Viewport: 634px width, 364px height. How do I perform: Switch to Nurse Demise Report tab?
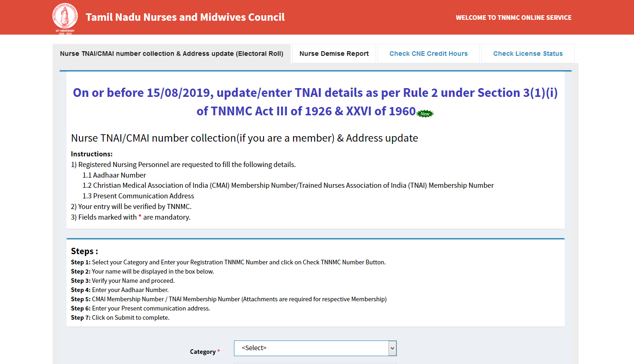[334, 54]
